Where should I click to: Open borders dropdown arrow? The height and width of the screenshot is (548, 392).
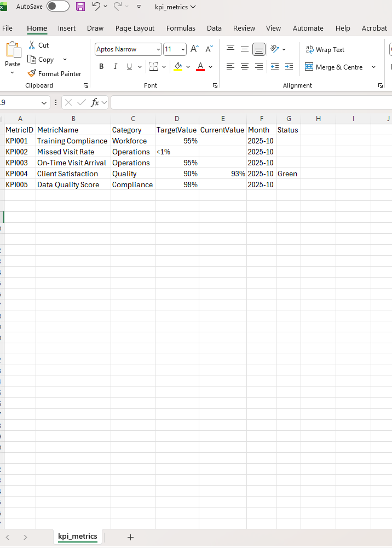(x=164, y=67)
